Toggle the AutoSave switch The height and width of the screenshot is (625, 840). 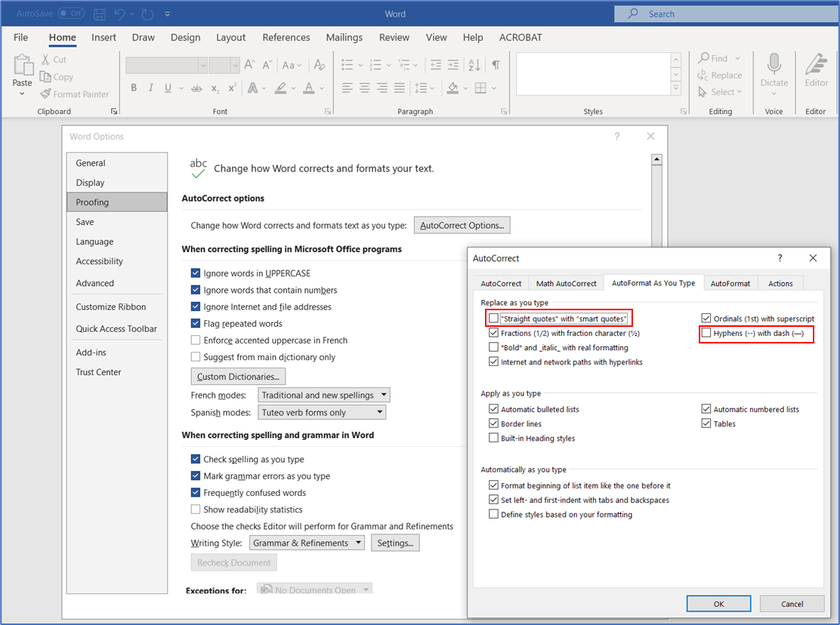click(x=70, y=14)
